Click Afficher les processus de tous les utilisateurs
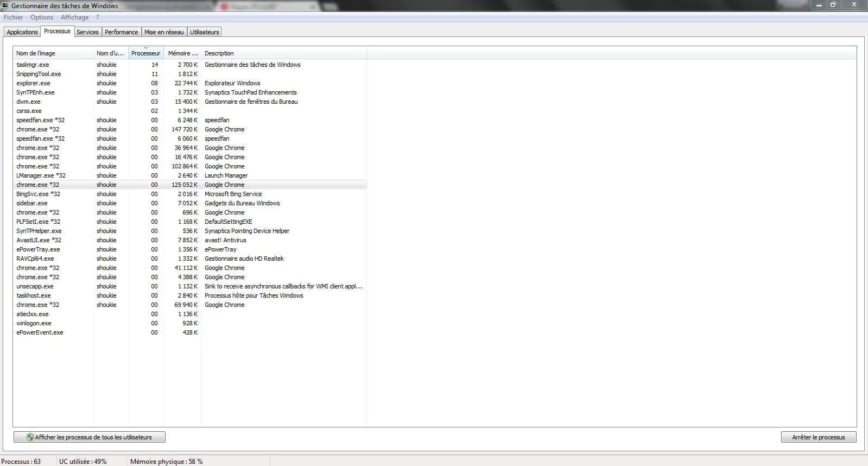 (x=90, y=437)
